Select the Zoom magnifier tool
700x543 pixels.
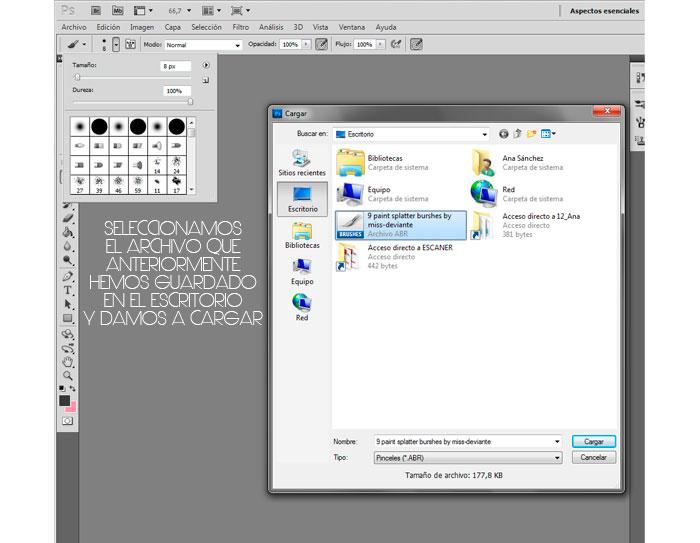[x=68, y=375]
